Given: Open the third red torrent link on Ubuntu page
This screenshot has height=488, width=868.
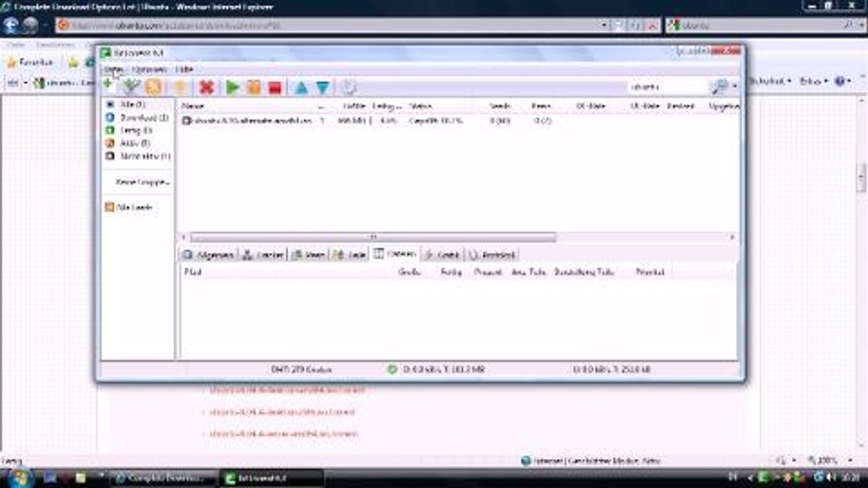Looking at the screenshot, I should pos(283,434).
